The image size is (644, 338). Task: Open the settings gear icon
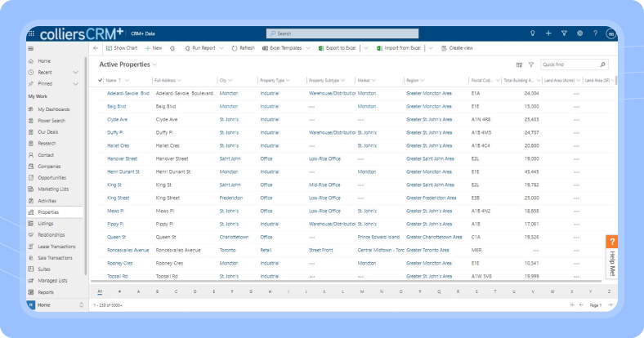[579, 33]
